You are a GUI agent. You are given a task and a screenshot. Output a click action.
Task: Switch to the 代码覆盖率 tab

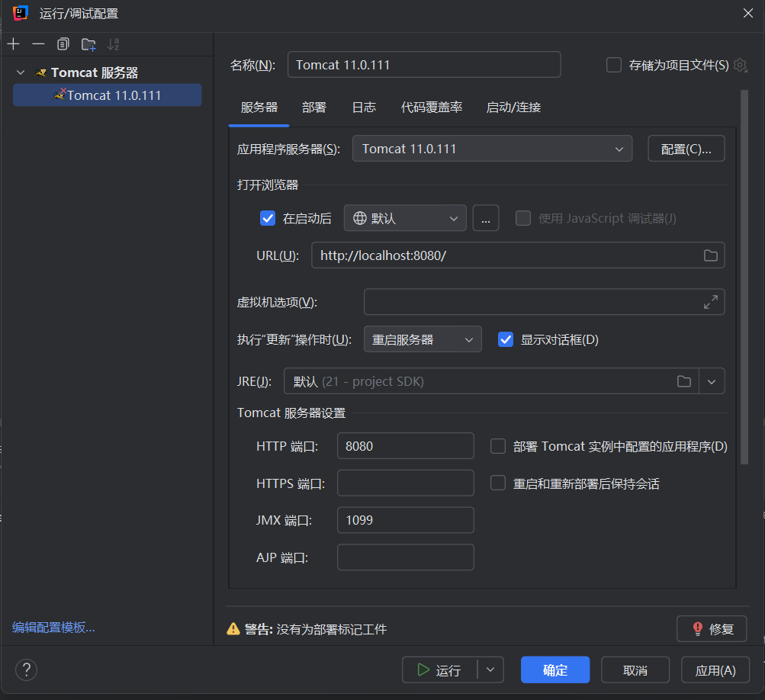(x=431, y=108)
